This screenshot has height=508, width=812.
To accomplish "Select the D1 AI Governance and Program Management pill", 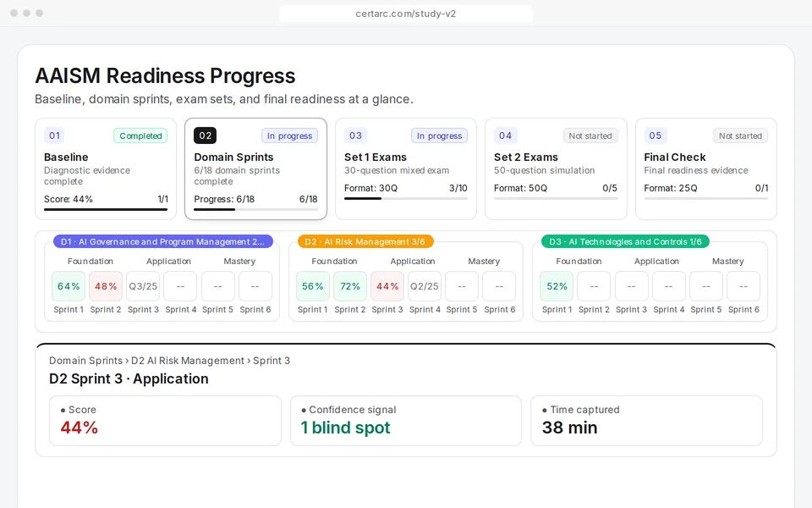I will point(163,241).
